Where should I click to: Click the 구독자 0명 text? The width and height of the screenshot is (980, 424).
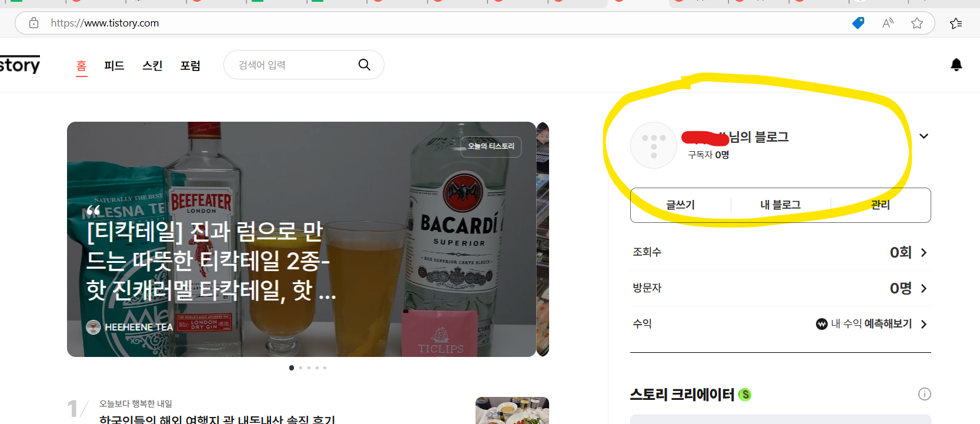click(708, 155)
